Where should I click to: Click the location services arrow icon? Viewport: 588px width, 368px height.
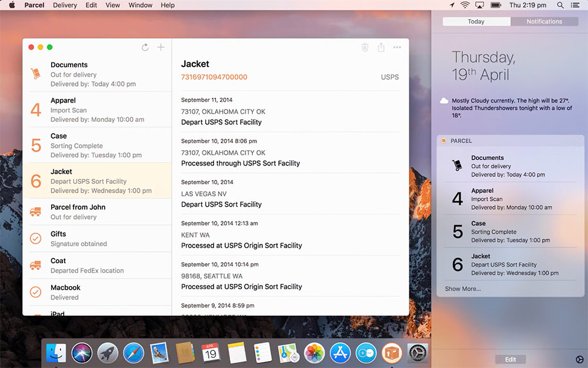(452, 5)
